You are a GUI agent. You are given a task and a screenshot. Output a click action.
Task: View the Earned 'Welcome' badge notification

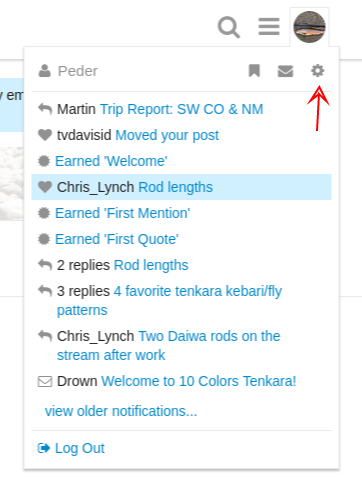182,161
